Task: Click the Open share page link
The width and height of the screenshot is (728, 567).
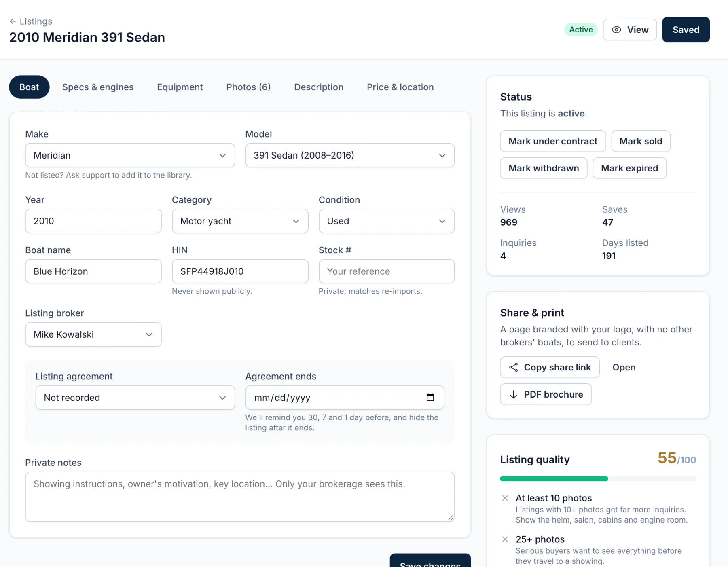Action: 624,367
